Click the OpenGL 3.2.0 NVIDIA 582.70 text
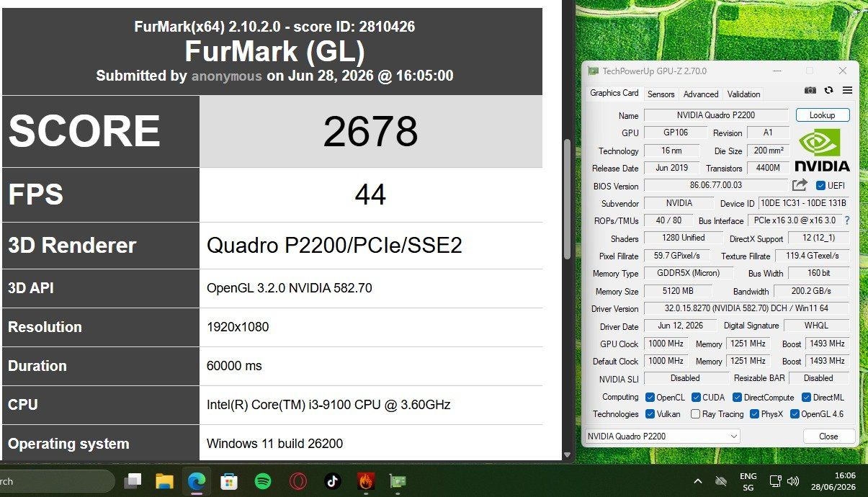868x497 pixels. coord(290,288)
